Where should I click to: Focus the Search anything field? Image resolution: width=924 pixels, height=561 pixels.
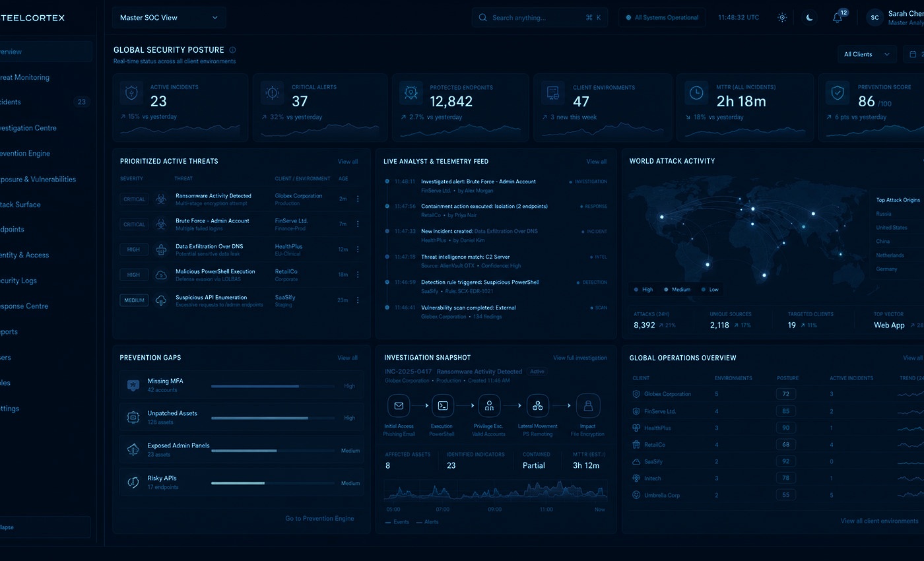[541, 18]
